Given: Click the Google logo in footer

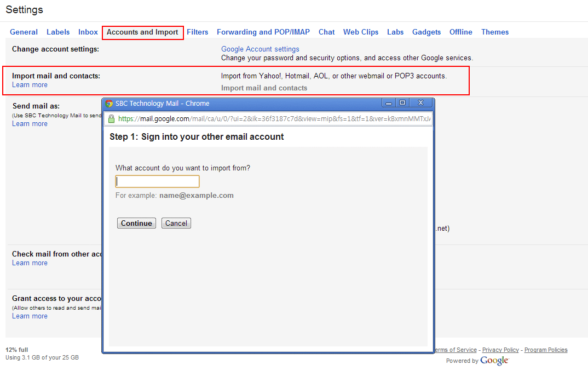Looking at the screenshot, I should coord(494,361).
